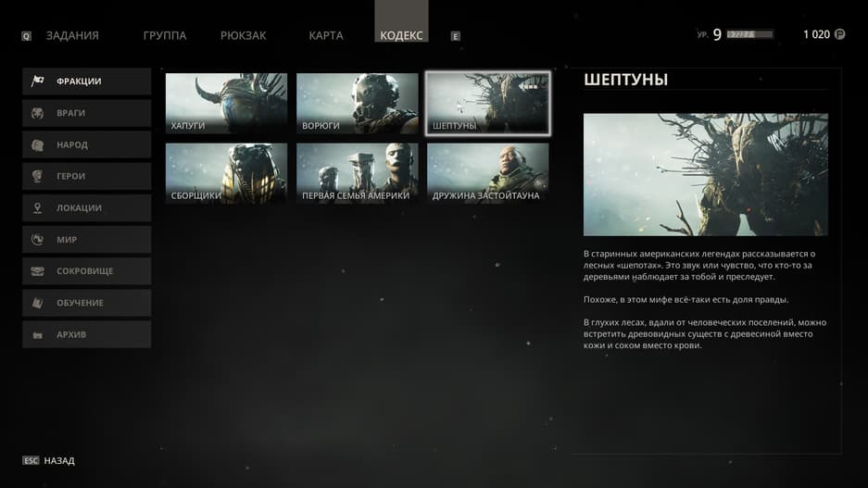868x488 pixels.
Task: Click the paragraph starting «В глухих лесах»
Action: (705, 333)
